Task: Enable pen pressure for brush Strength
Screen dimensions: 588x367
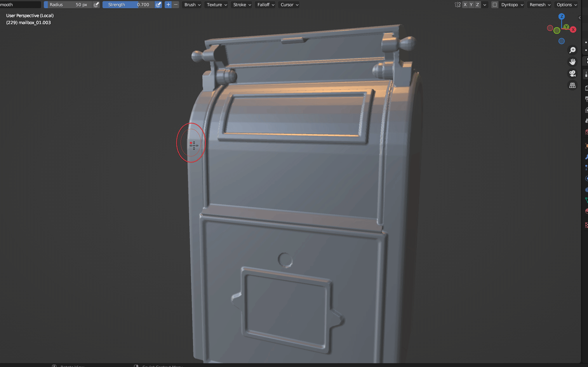Action: [158, 5]
